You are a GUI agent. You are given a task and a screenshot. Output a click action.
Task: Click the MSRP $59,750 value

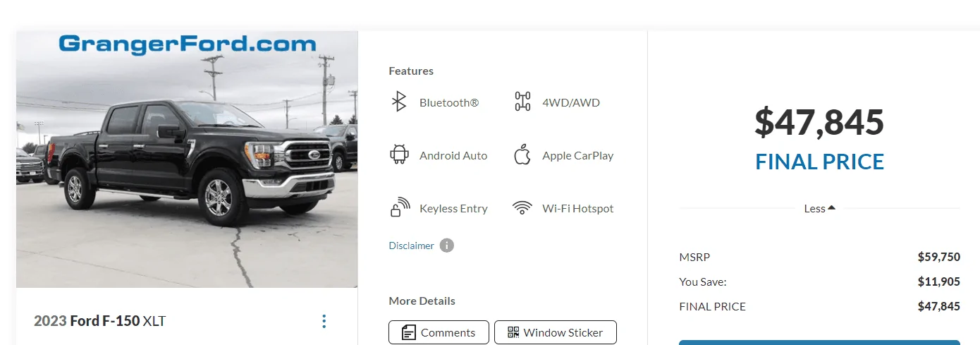point(939,257)
